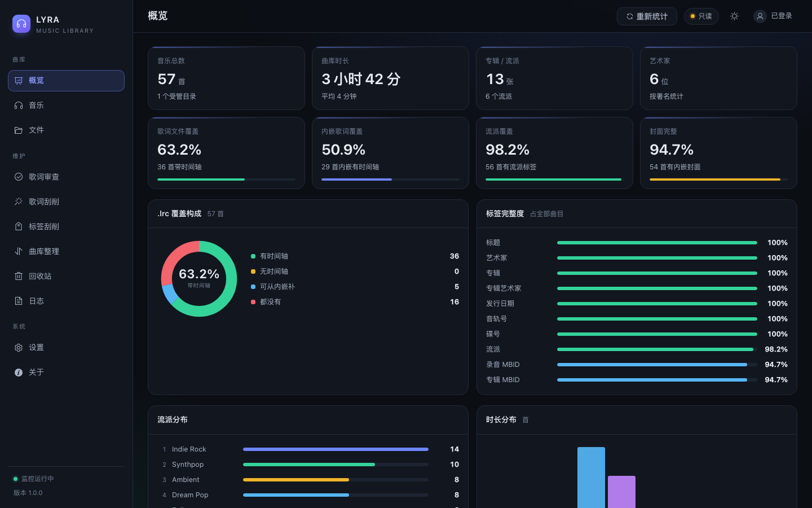Click the red dot next to 都没有
The image size is (812, 508).
tap(253, 302)
